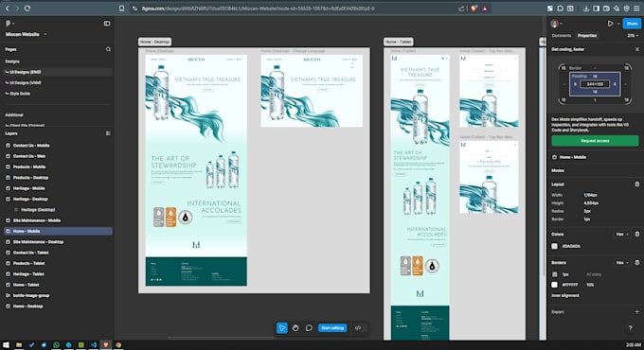Close the 'Get coding, faster' banner
Screen dimensions: 644x350
[x=637, y=49]
